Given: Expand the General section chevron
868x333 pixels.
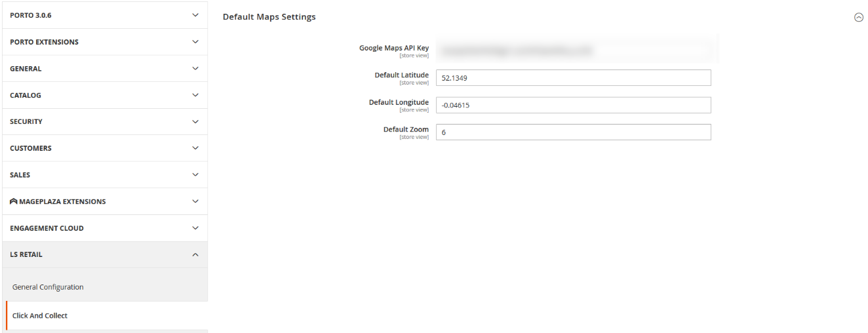Looking at the screenshot, I should pos(195,68).
